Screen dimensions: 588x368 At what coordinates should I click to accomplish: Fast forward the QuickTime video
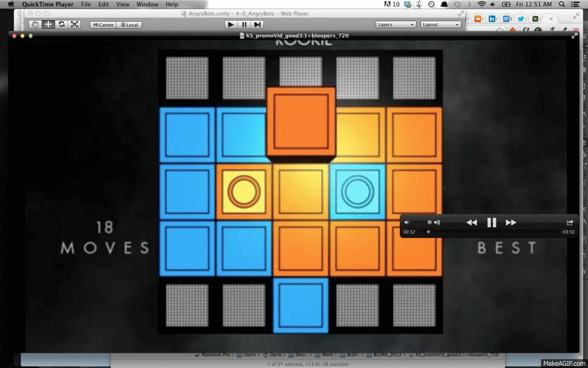pos(511,223)
